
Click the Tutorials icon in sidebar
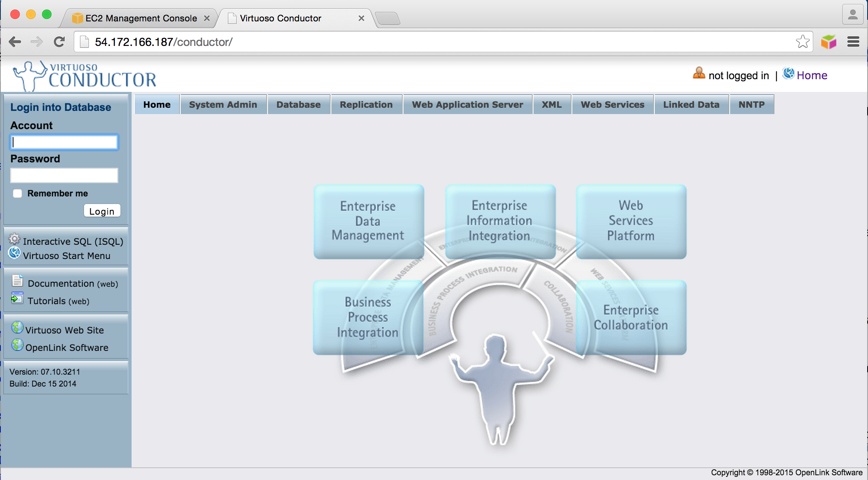17,298
